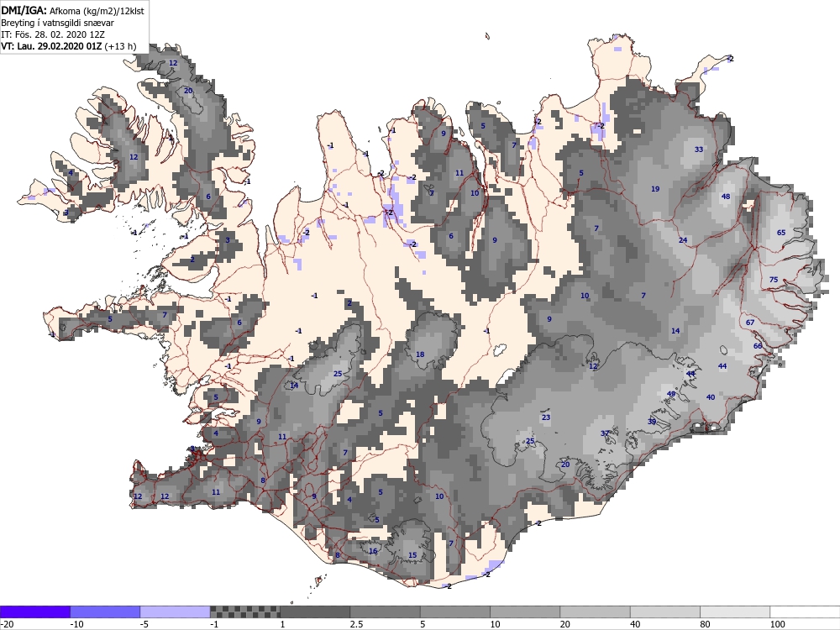Click the map value 75 in the east fjords

tap(774, 280)
